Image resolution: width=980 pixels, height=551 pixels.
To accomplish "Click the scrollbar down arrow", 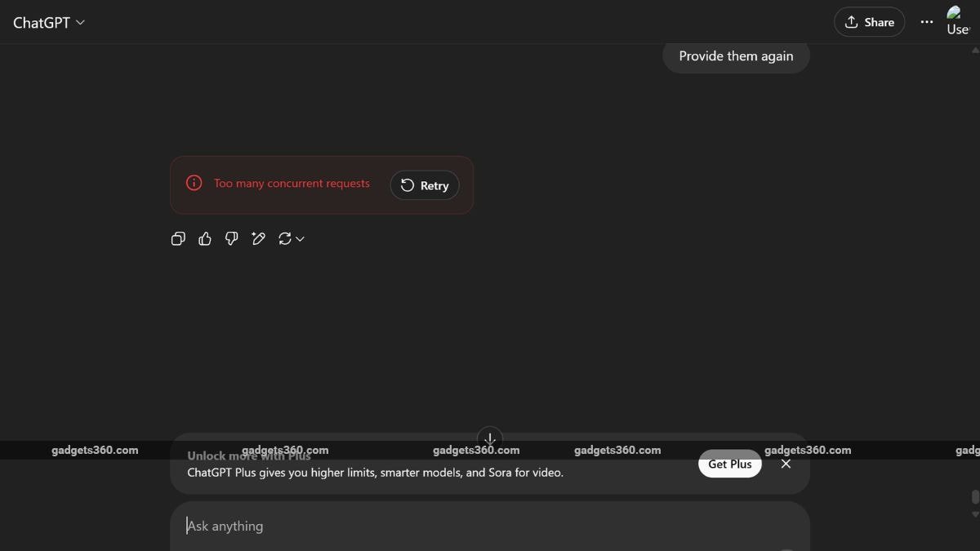I will 975,514.
